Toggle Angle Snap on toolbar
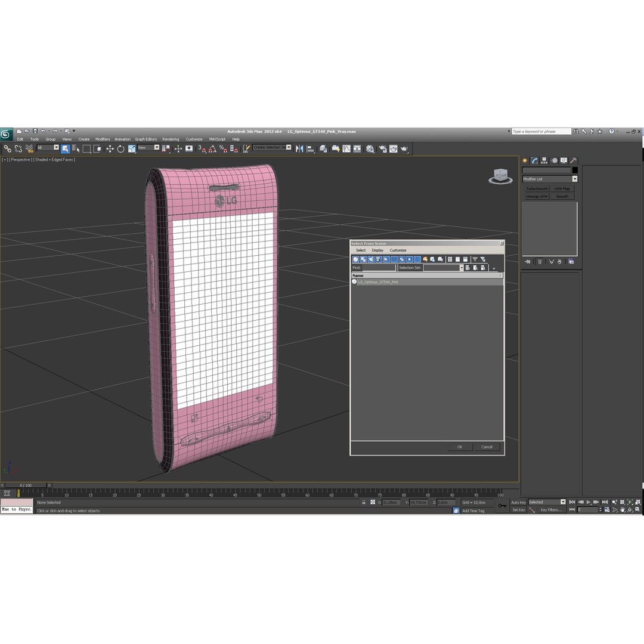The image size is (644, 644). click(212, 148)
